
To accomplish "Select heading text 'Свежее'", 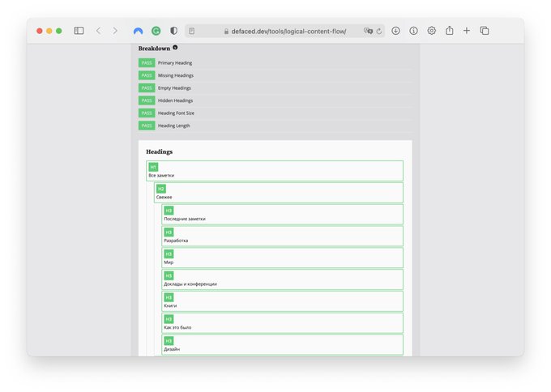I will coord(164,197).
